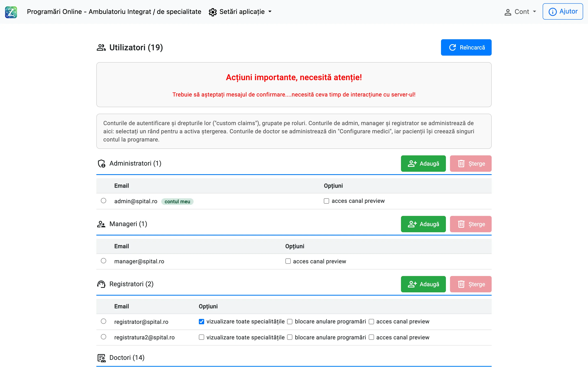Screen dimensions: 588x368
Task: Click the doctor list icon beside Doctori
Action: pos(101,358)
